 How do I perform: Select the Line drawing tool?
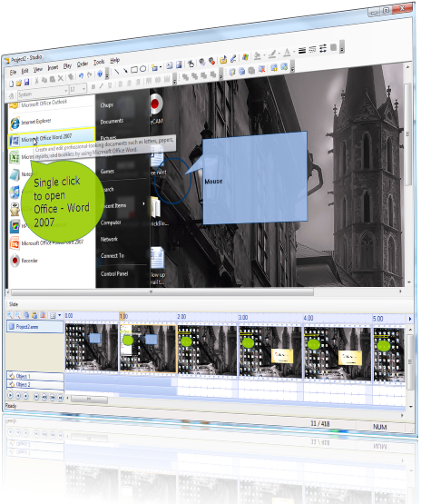[x=116, y=72]
